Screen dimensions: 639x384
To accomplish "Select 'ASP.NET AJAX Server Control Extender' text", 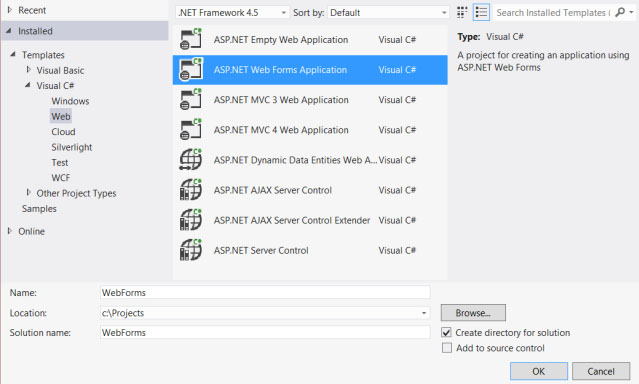I will (x=292, y=220).
